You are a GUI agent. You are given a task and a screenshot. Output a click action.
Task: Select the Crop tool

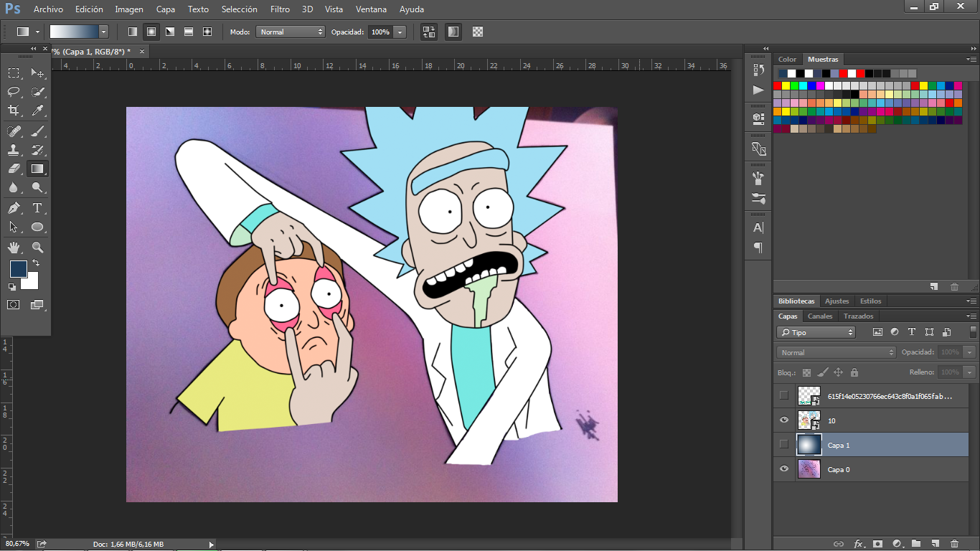click(x=14, y=110)
